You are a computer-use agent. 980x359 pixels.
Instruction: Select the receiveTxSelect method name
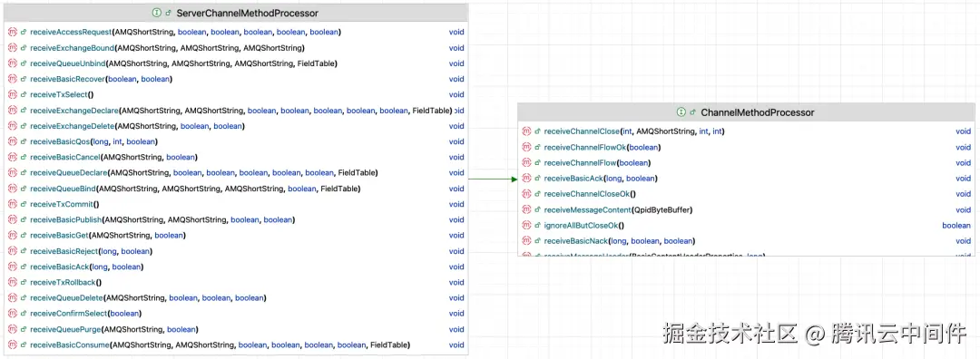pyautogui.click(x=59, y=94)
